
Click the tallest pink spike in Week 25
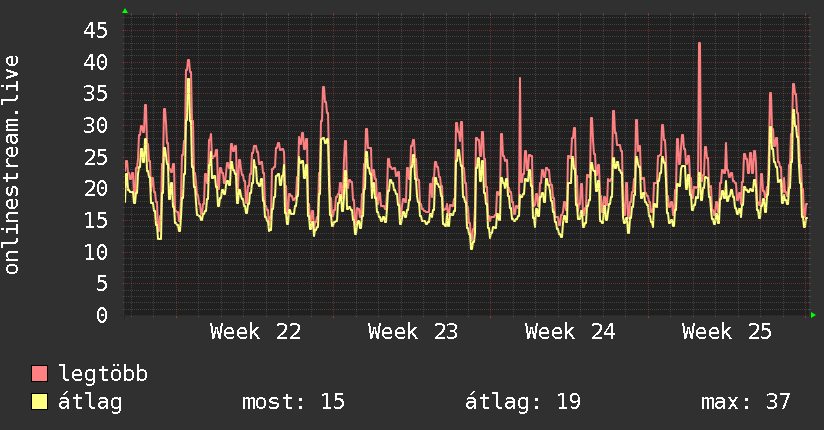[699, 45]
